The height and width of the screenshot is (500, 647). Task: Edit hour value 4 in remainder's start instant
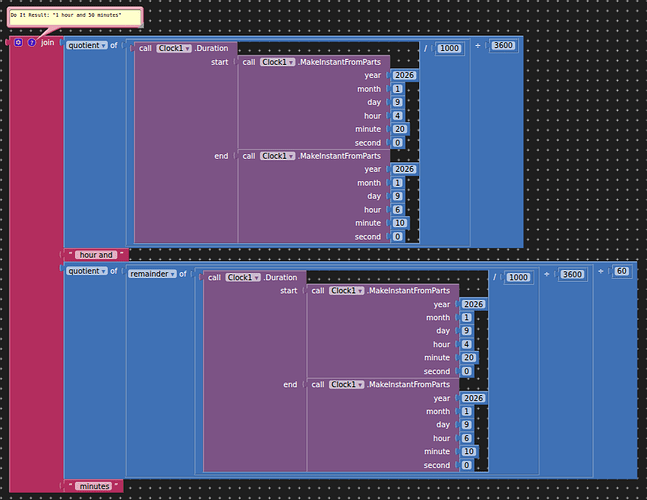pos(466,344)
